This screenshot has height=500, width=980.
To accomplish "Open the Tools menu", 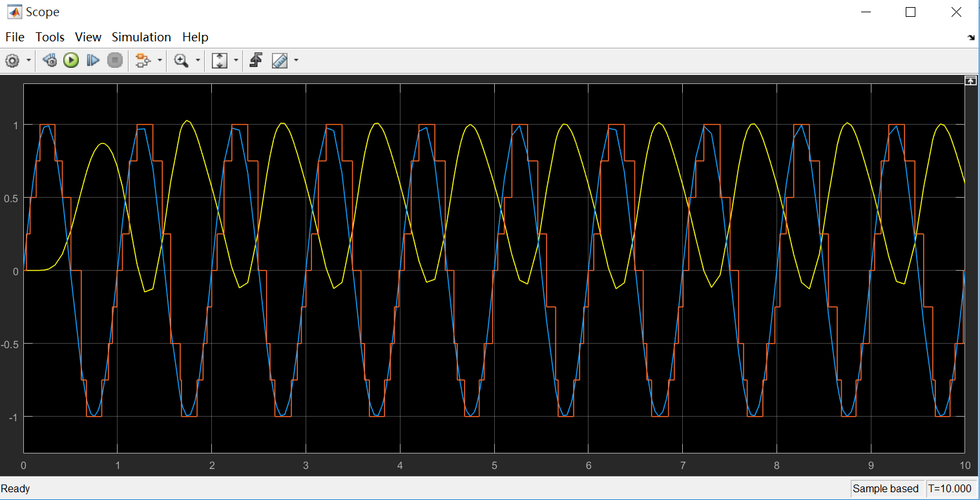I will pos(50,37).
